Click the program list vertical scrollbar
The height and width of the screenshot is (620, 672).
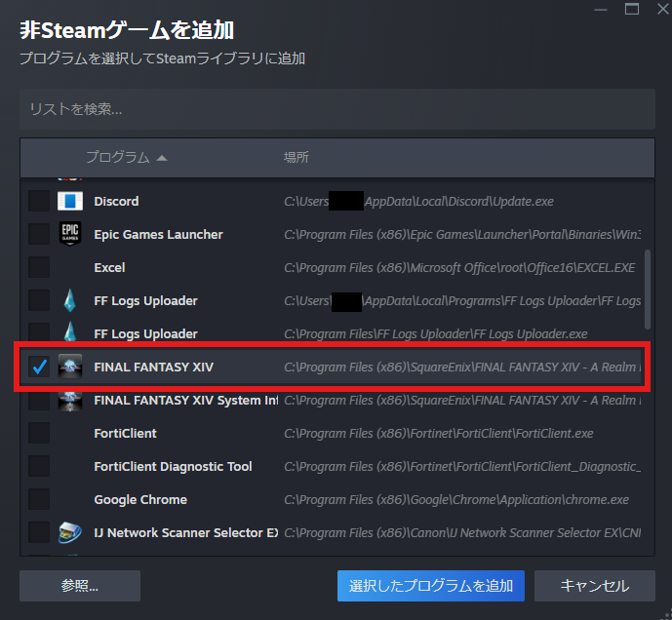pyautogui.click(x=648, y=290)
